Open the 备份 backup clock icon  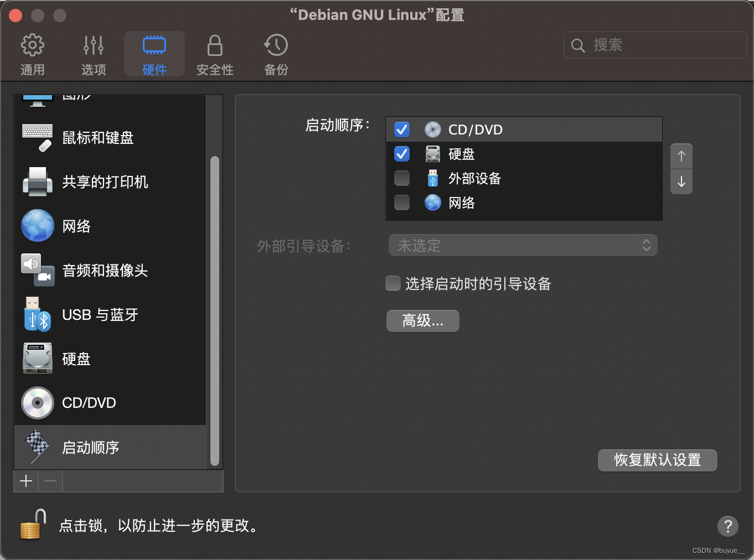coord(276,45)
